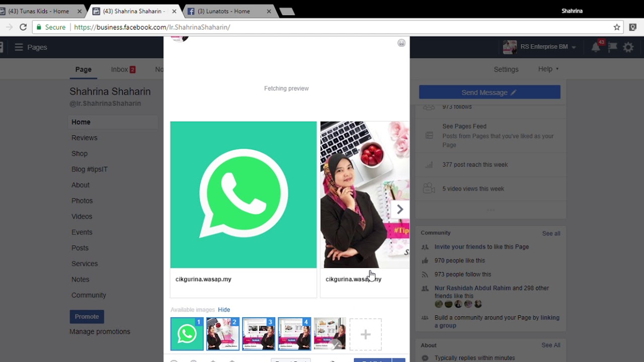Open Community in the page sidebar
Screen dimensions: 644x362
89,295
